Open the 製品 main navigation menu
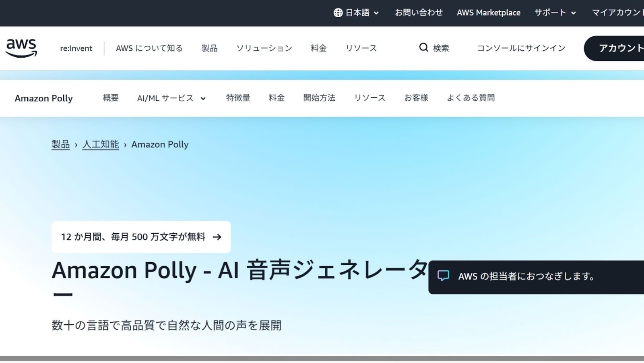644x363 pixels. click(x=210, y=48)
